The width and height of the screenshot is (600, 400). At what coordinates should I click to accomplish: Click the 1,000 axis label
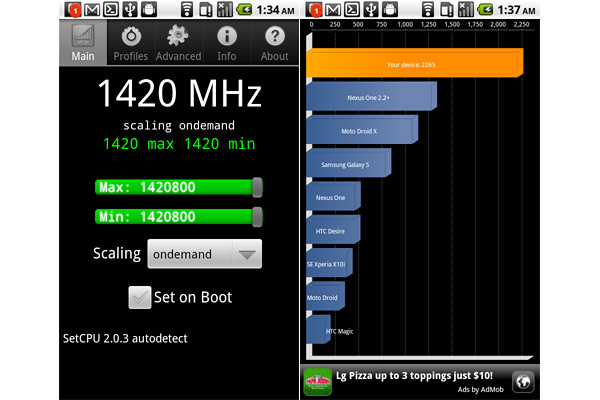pyautogui.click(x=405, y=24)
